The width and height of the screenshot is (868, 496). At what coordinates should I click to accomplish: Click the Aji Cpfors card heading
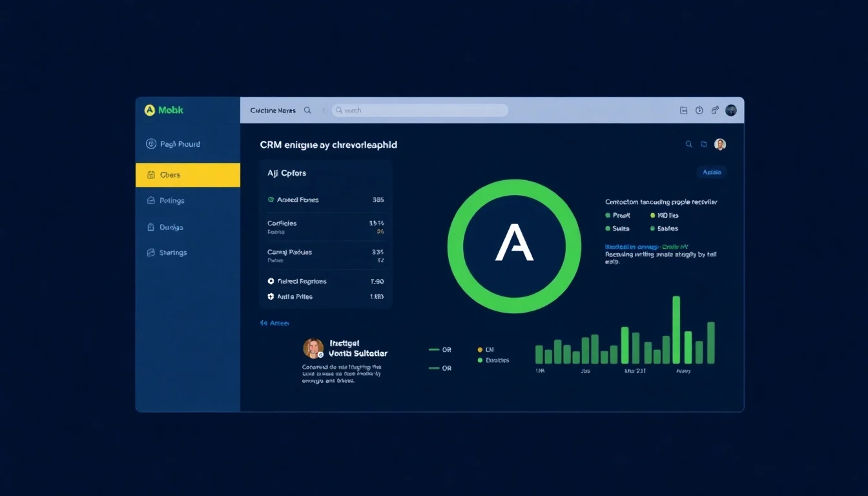point(287,173)
